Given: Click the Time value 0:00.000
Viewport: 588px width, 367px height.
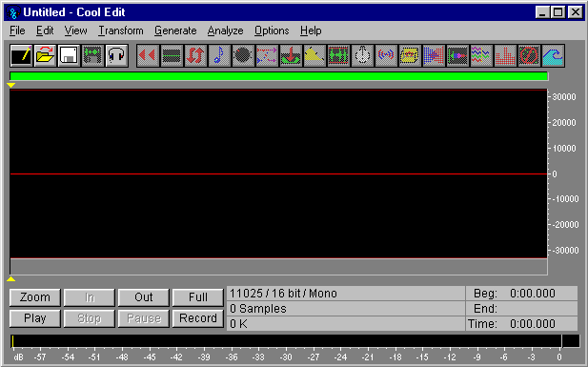Looking at the screenshot, I should [x=533, y=324].
